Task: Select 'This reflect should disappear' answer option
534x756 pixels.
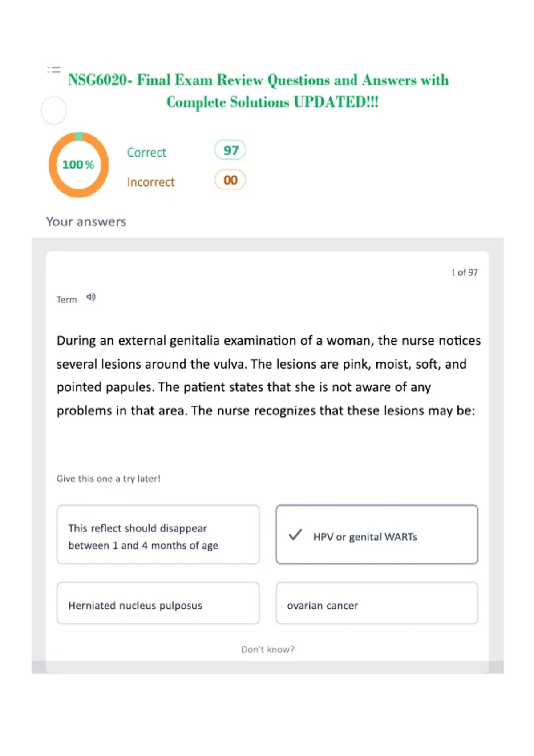Action: pyautogui.click(x=158, y=535)
